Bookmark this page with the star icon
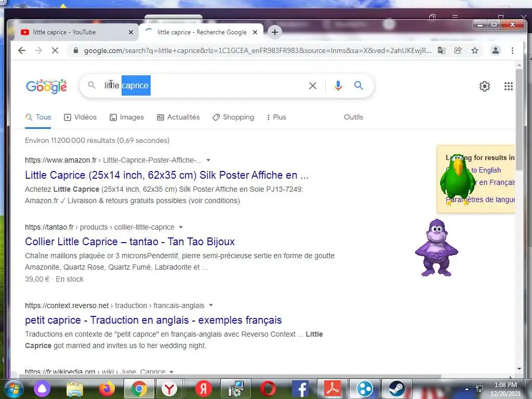The image size is (532, 399). pos(475,50)
